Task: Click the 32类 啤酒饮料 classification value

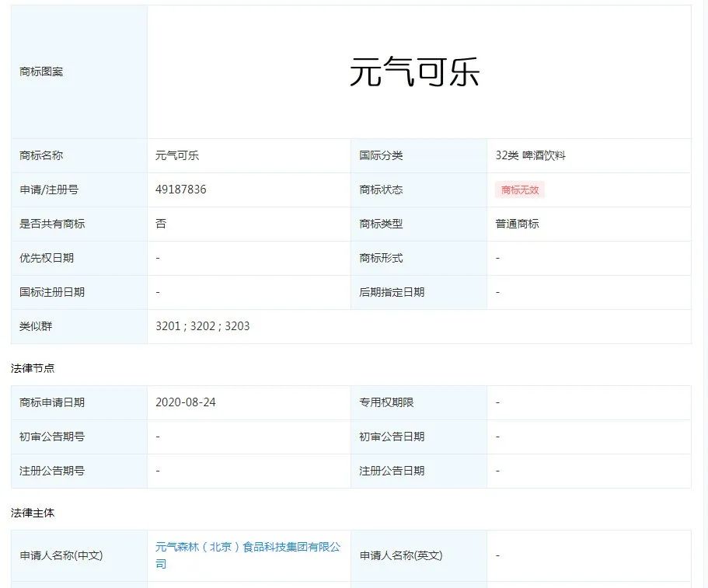Action: coord(530,155)
